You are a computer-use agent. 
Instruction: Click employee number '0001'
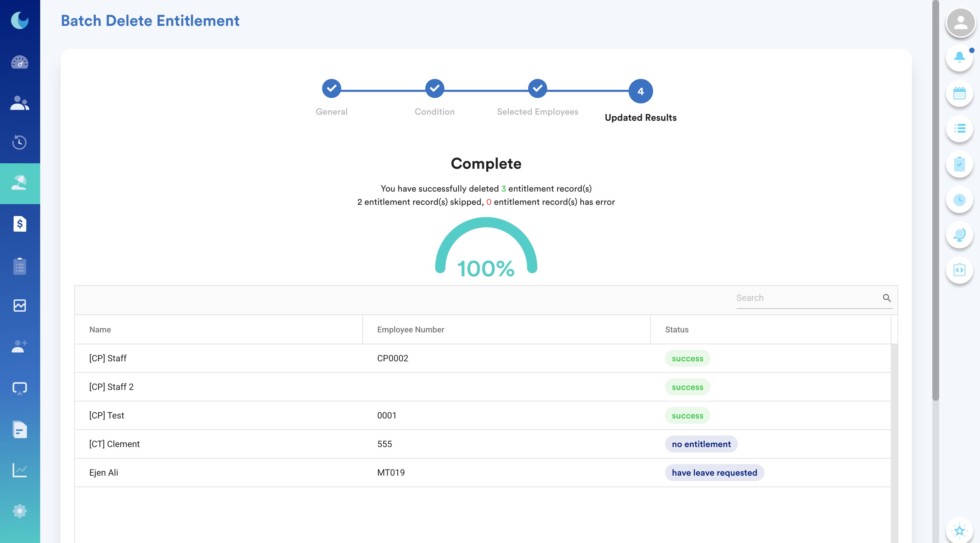coord(386,415)
